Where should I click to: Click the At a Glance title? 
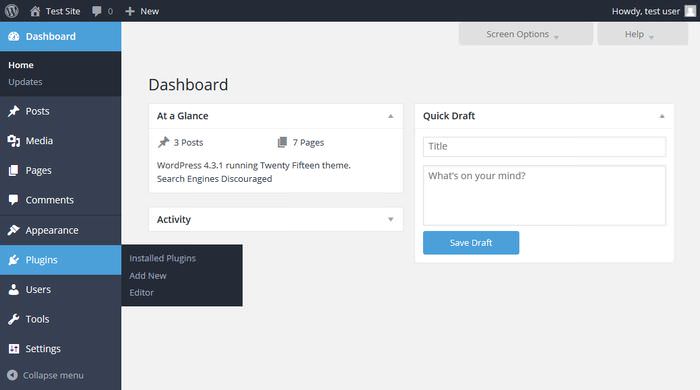tap(183, 116)
